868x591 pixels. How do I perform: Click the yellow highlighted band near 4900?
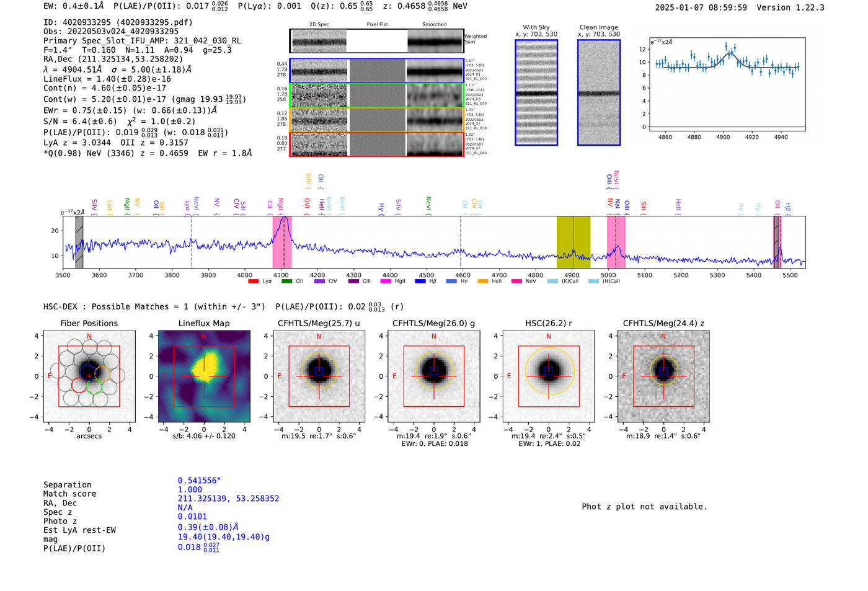click(573, 242)
